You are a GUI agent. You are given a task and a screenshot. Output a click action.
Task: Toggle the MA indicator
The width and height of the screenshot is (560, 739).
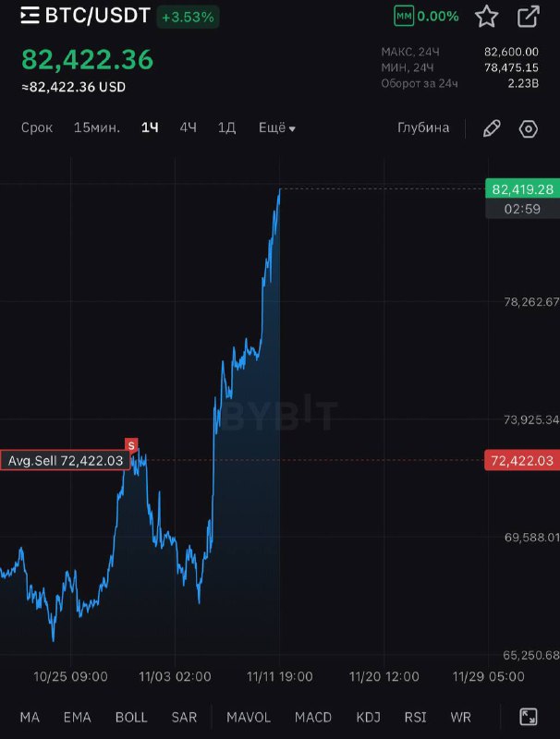tap(30, 717)
